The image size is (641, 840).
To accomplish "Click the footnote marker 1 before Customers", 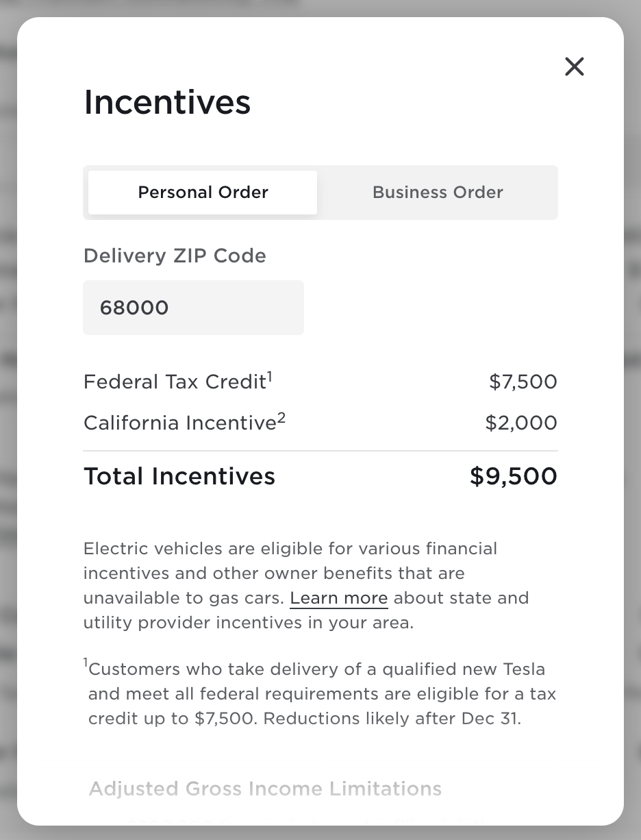I will pyautogui.click(x=86, y=663).
